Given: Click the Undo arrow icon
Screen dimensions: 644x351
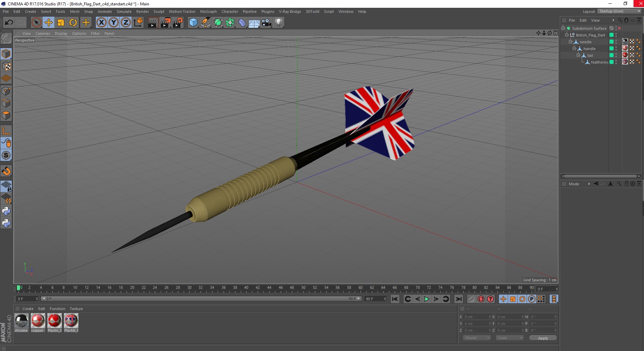Looking at the screenshot, I should click(x=9, y=23).
